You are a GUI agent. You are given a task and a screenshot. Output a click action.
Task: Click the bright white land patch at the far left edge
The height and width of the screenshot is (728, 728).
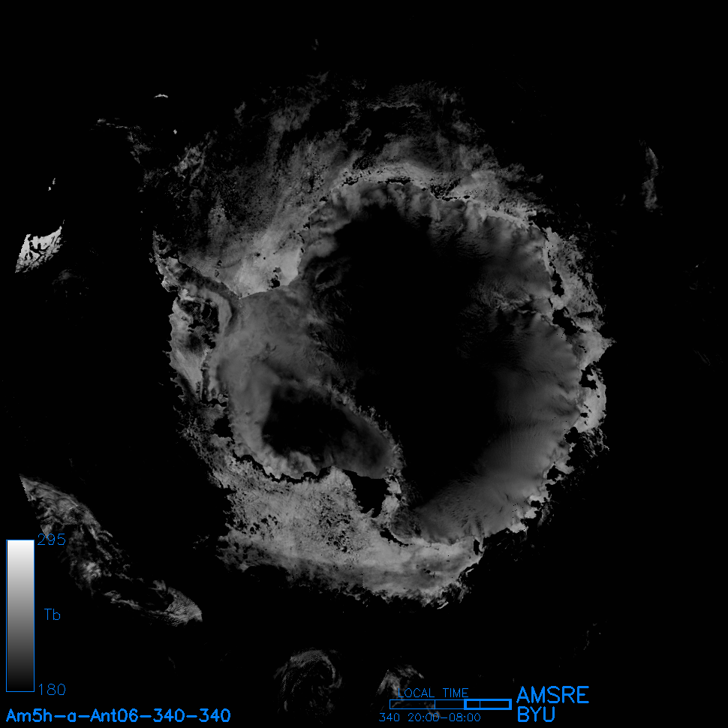point(38,249)
